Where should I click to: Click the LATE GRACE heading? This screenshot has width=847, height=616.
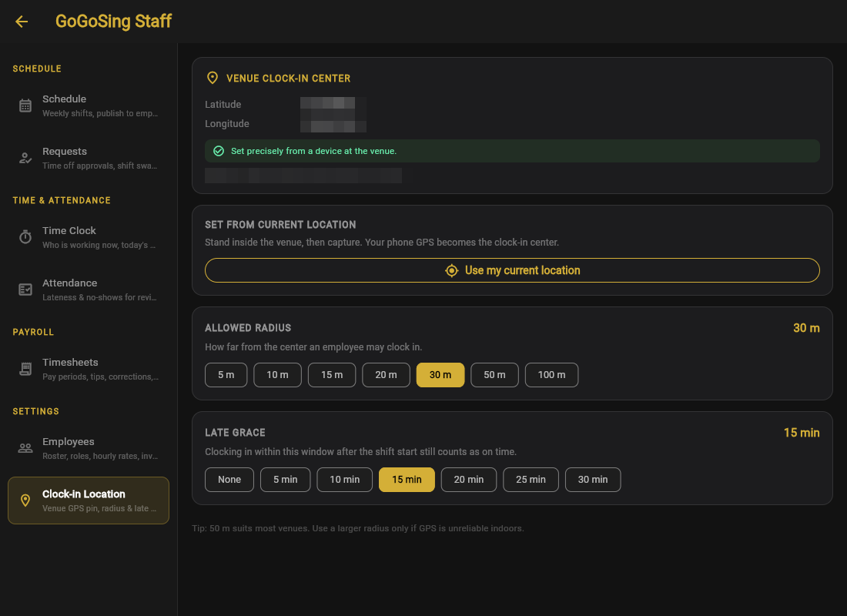tap(235, 433)
